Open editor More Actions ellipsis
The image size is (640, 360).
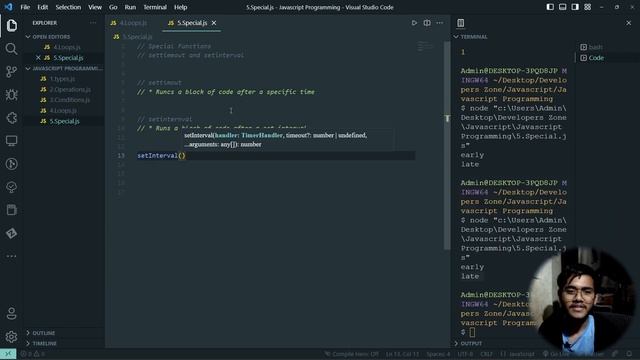pos(440,23)
